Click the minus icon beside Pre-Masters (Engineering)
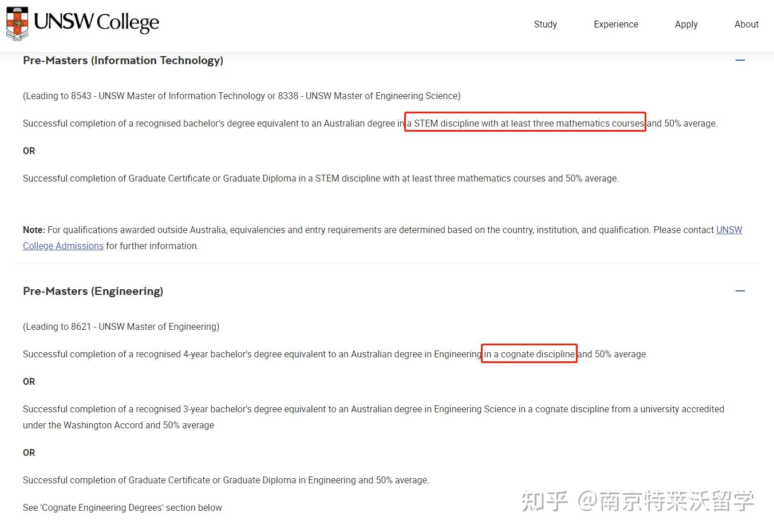The image size is (774, 532). point(740,291)
